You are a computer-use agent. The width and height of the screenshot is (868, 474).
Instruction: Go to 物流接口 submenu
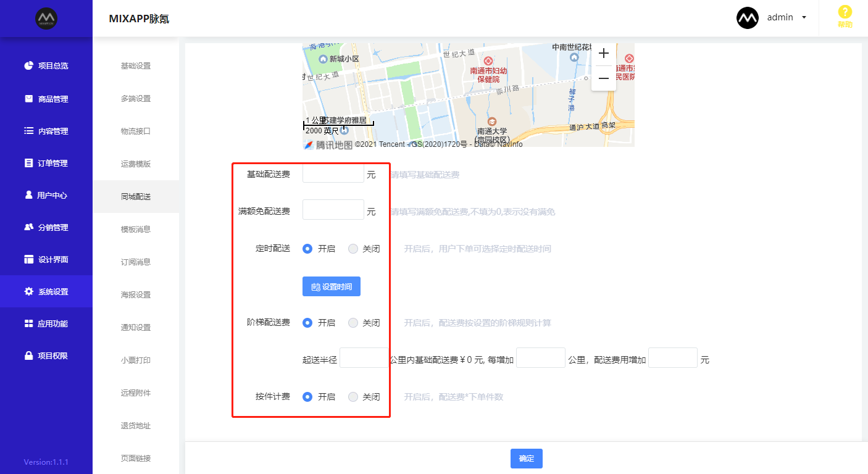click(136, 131)
